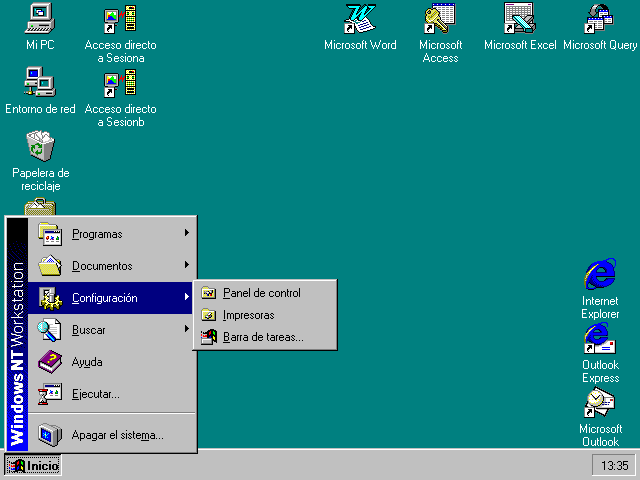
Task: Select the Outlook Express shortcut icon
Action: 600,338
